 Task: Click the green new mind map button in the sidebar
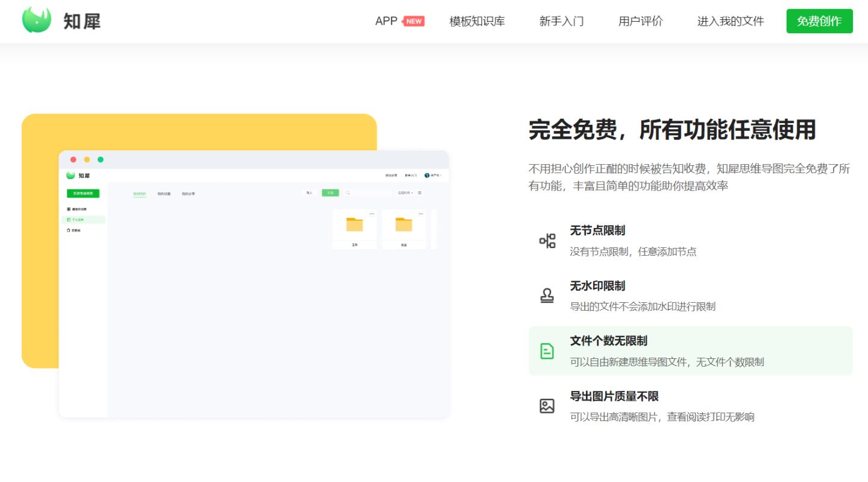tap(82, 194)
